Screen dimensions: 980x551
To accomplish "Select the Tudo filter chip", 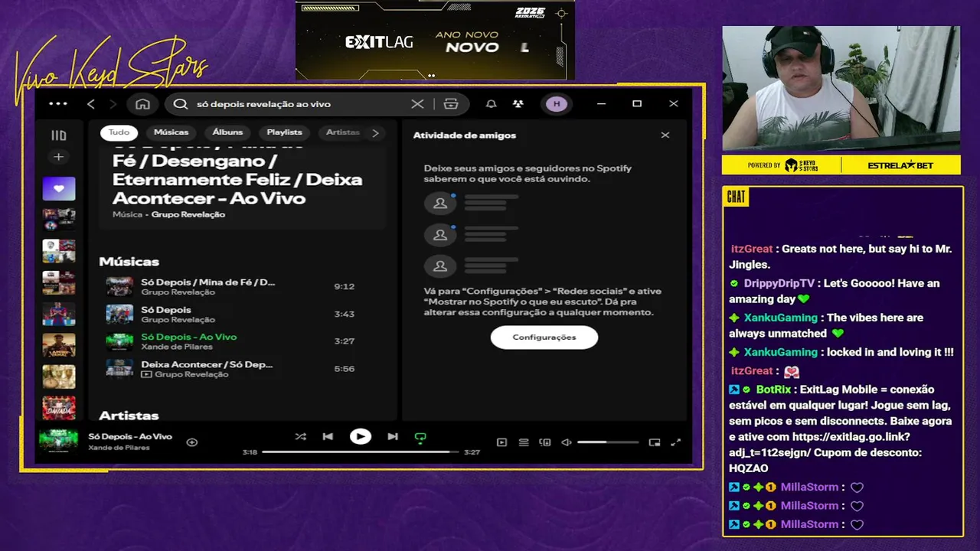I will tap(119, 132).
